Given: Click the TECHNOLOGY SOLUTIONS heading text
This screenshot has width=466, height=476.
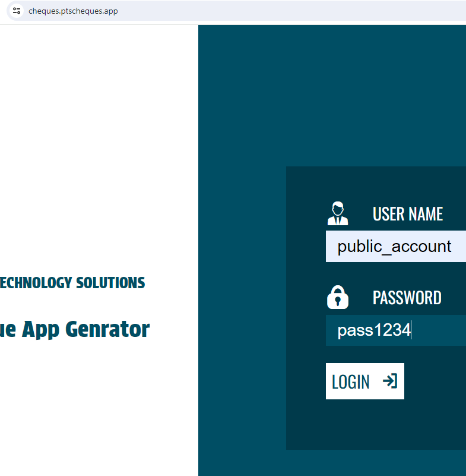Looking at the screenshot, I should pos(72,283).
